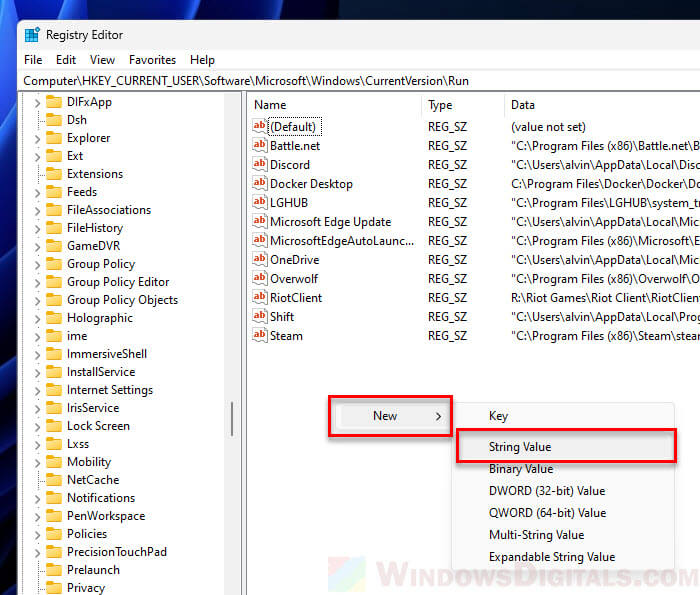Screen dimensions: 700x595
Task: Select the LGHUB value icon
Action: [x=259, y=202]
